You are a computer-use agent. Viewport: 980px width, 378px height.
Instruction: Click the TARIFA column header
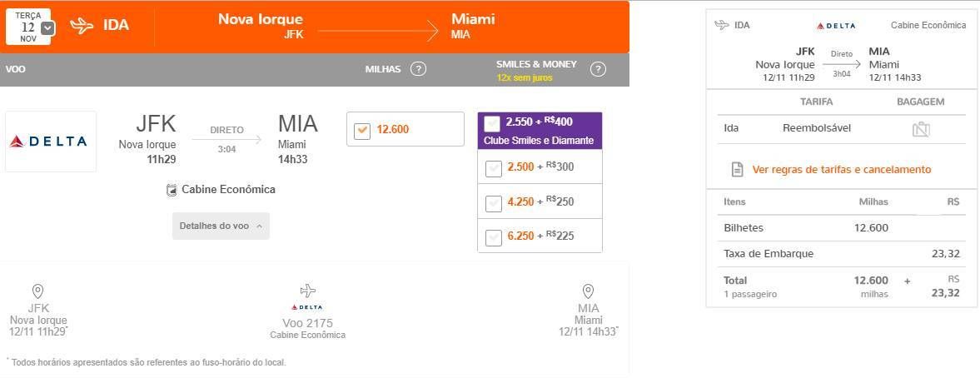click(x=816, y=102)
